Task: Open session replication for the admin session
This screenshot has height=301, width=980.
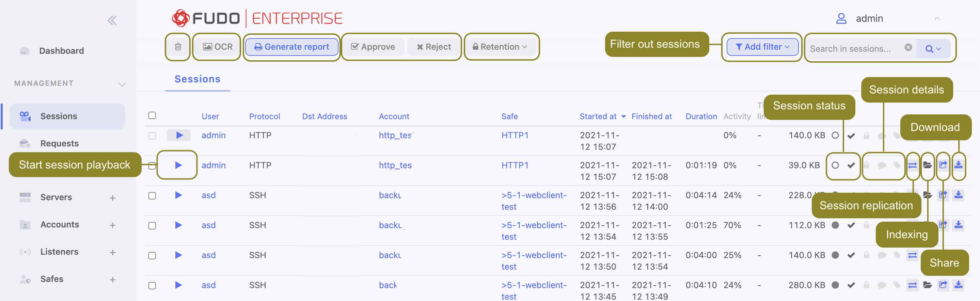Action: click(913, 165)
